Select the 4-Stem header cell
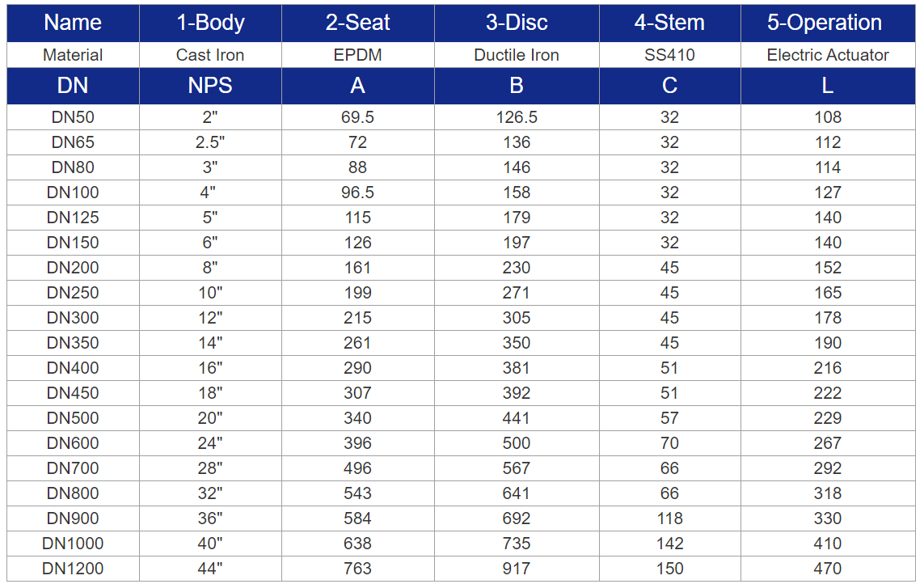 669,23
